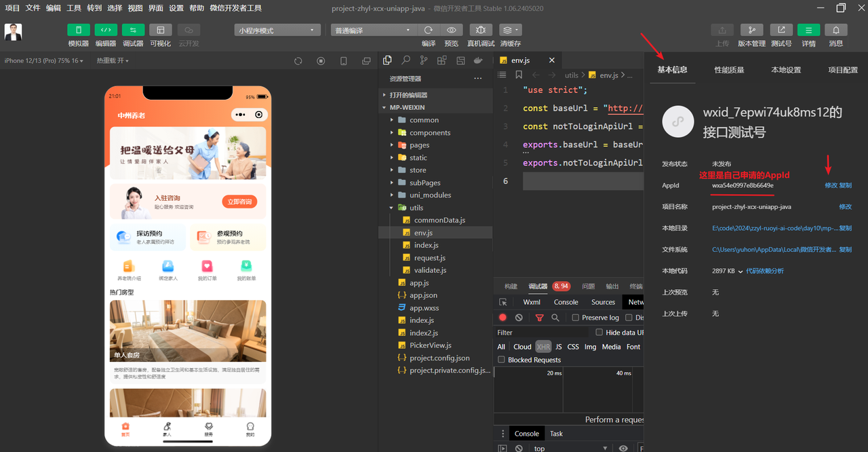Image resolution: width=868 pixels, height=452 pixels.
Task: Click the 真机调试 bug icon
Action: [x=481, y=30]
